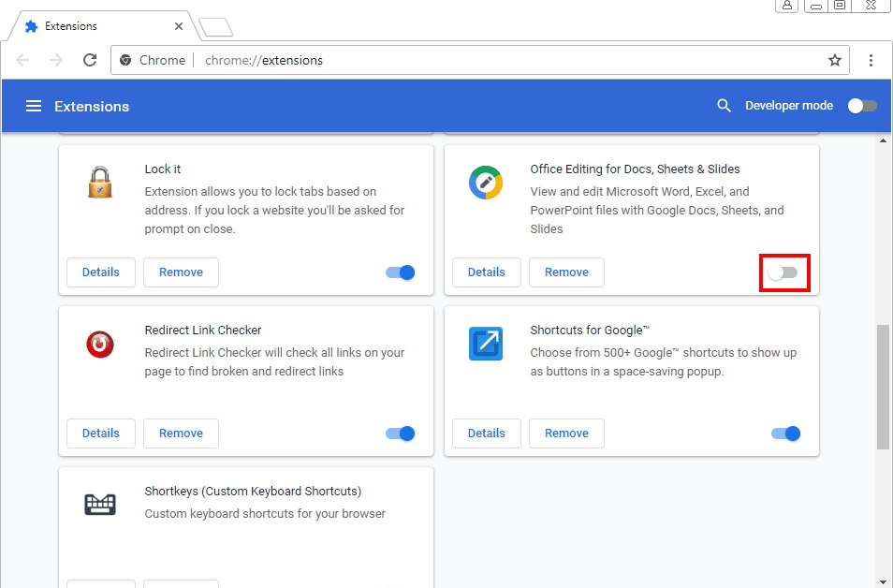Enable Office Editing for Docs toggle
The image size is (893, 588).
pyautogui.click(x=783, y=272)
